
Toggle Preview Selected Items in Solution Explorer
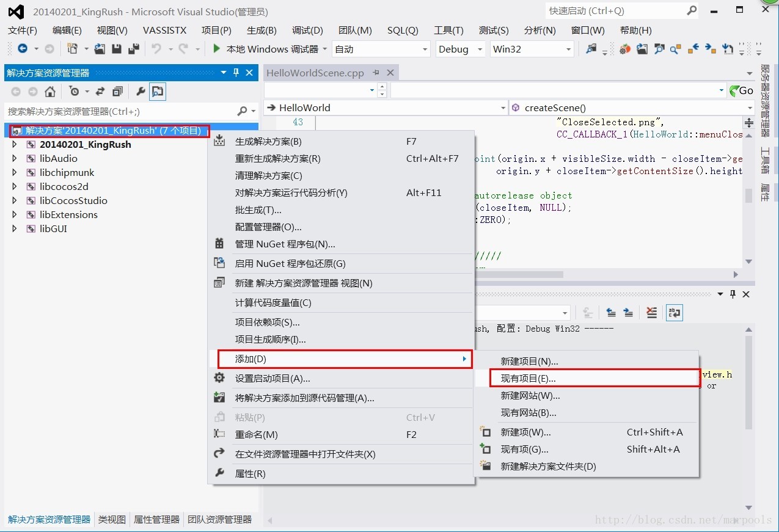pos(158,92)
